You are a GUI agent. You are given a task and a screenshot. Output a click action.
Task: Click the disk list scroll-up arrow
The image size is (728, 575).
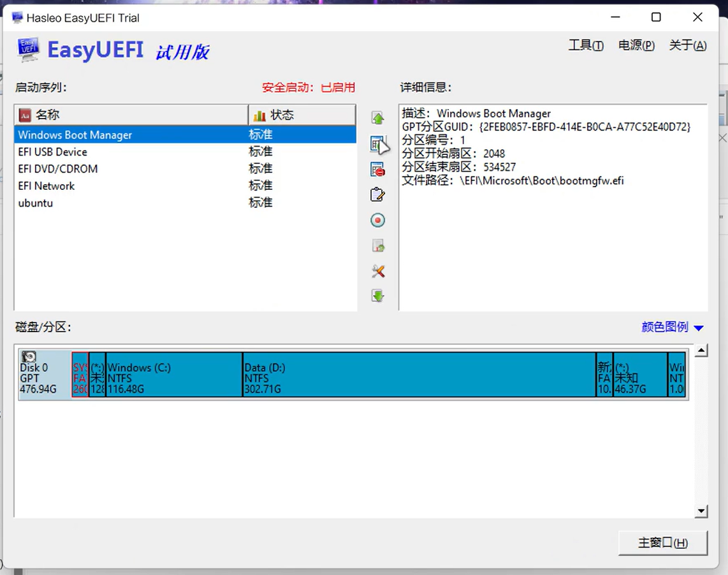click(x=701, y=351)
